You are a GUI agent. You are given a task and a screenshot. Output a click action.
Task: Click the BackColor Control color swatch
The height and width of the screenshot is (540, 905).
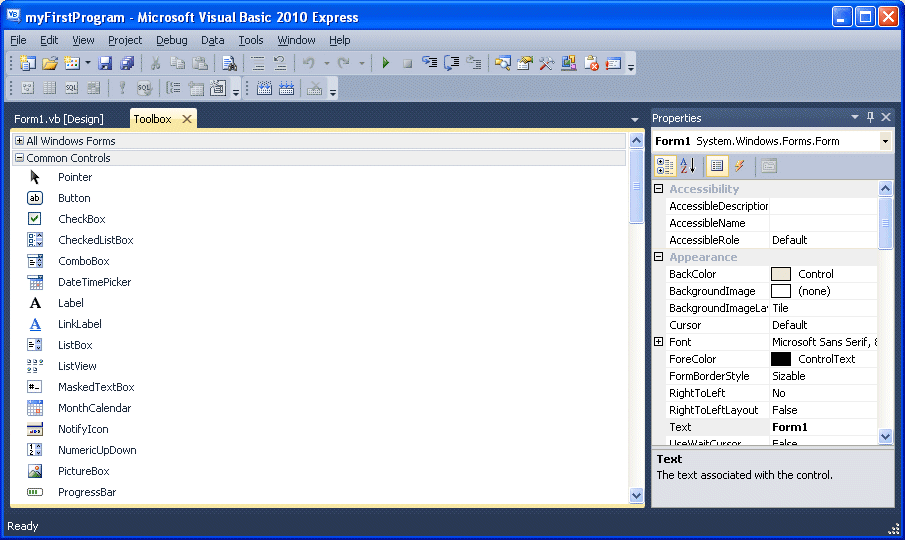coord(781,274)
